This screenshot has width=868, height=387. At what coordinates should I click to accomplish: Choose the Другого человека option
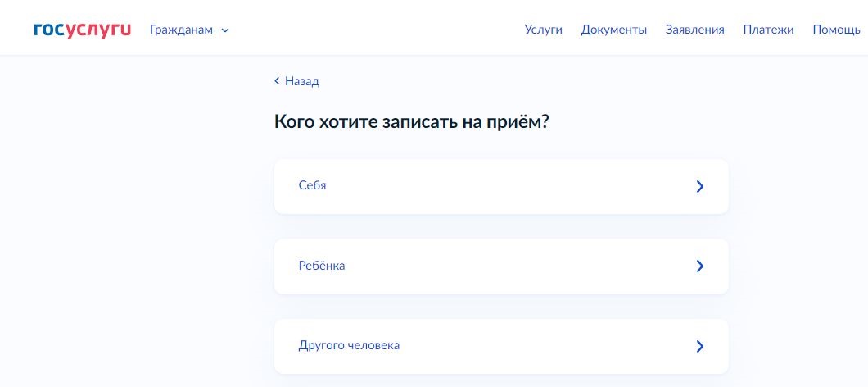pyautogui.click(x=501, y=346)
